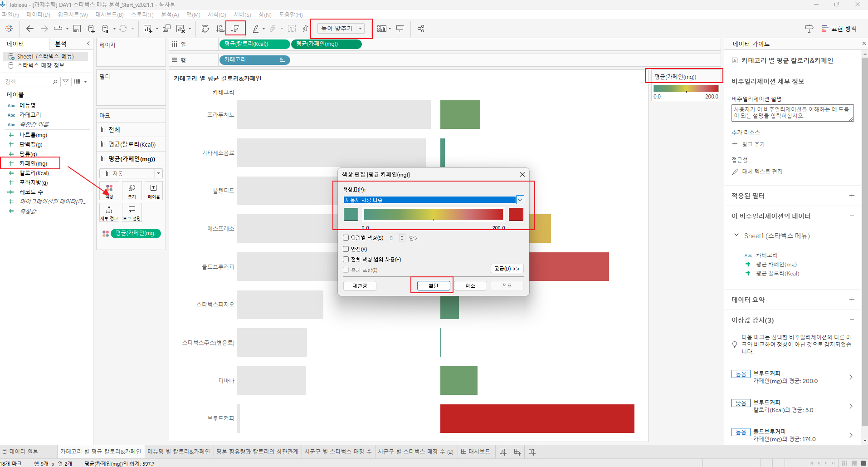Check the use full color range (전체 색상 범위 사용) box

coord(346,260)
